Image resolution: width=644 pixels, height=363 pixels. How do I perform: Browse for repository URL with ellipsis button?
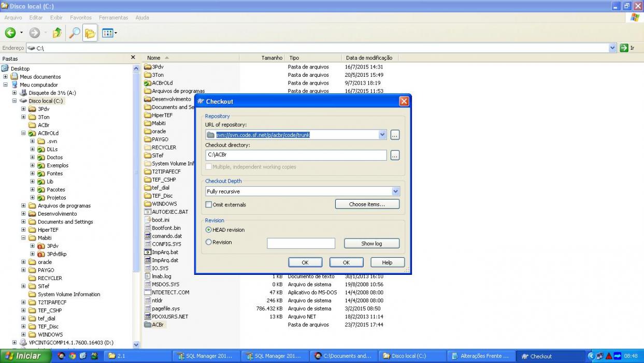pos(395,135)
